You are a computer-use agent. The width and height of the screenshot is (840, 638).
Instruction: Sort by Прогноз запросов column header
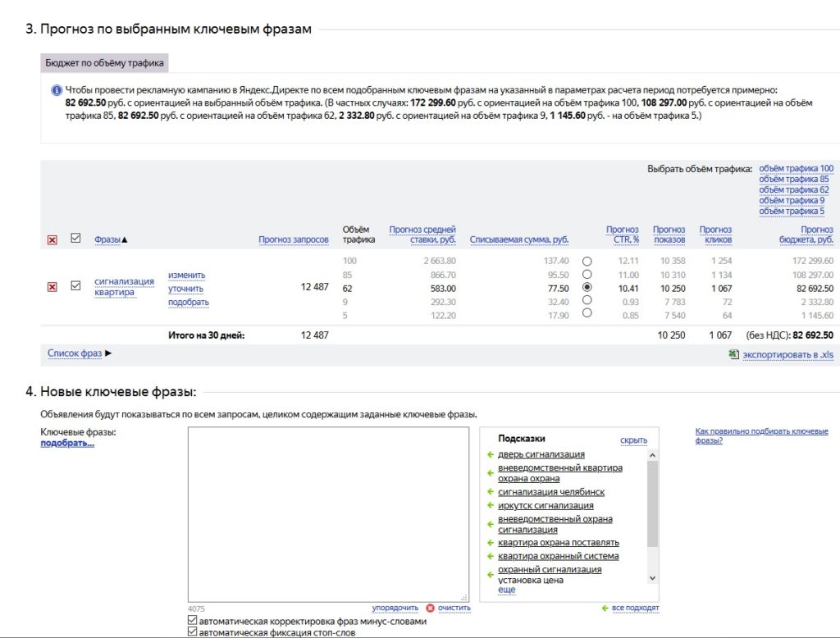pyautogui.click(x=294, y=239)
